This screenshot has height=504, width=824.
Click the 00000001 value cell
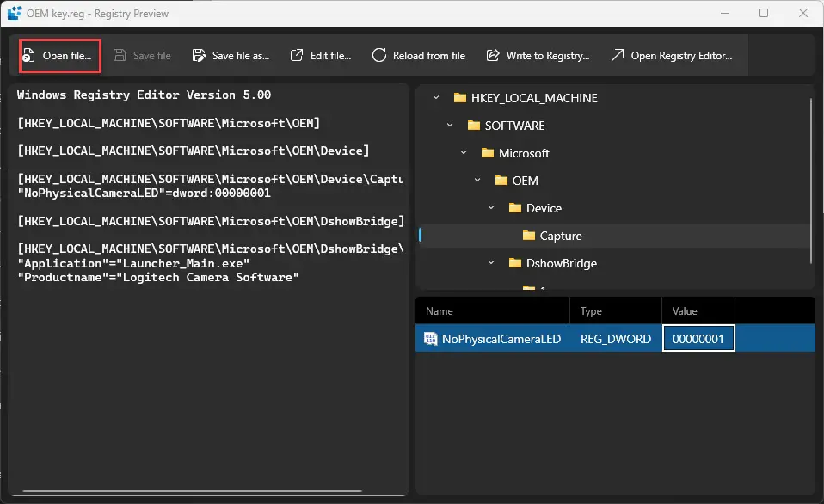coord(698,339)
